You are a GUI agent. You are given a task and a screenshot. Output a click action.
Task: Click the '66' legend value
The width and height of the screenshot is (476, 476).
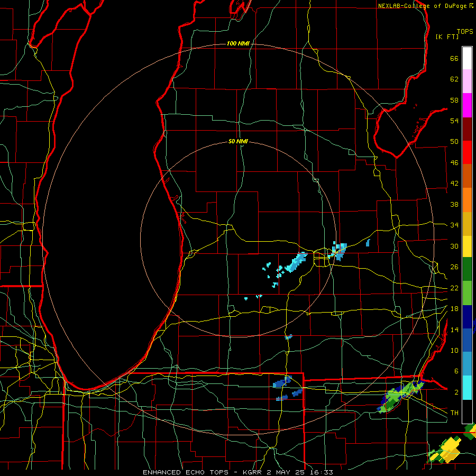(454, 58)
